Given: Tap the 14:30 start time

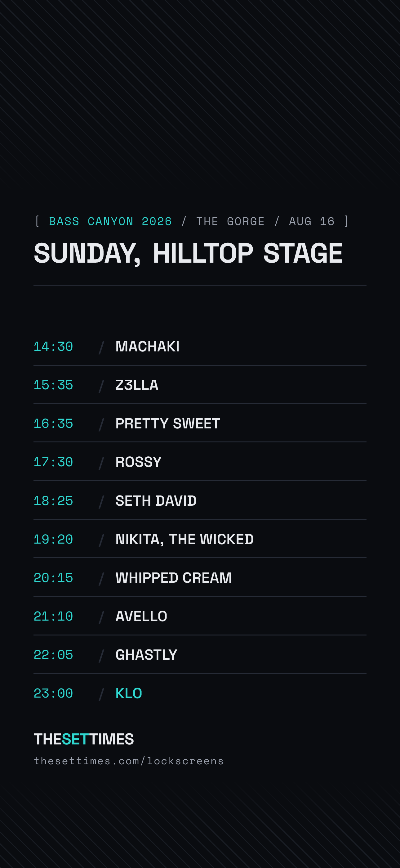Looking at the screenshot, I should (53, 346).
